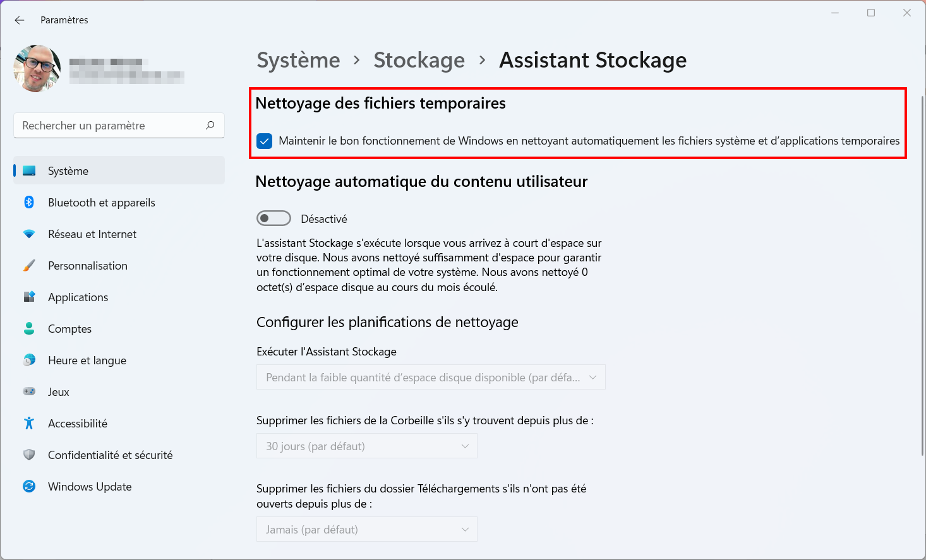The width and height of the screenshot is (926, 560).
Task: Click the search magnifier icon
Action: pos(210,125)
